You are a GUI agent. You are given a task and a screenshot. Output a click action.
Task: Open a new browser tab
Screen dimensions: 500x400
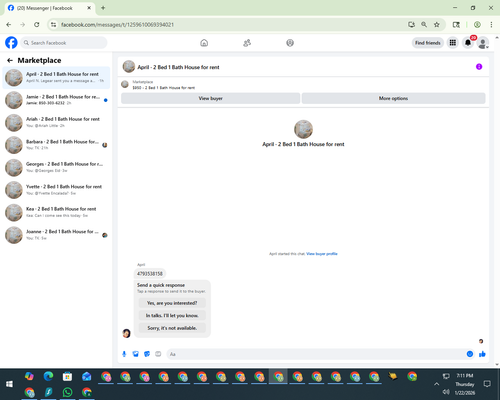103,8
